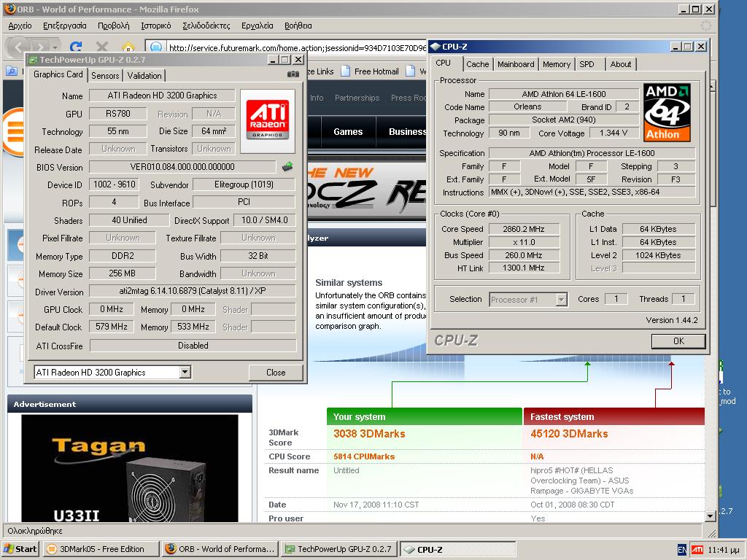Image resolution: width=747 pixels, height=560 pixels.
Task: Click the GPU Name field in GPU-Z
Action: (162, 96)
